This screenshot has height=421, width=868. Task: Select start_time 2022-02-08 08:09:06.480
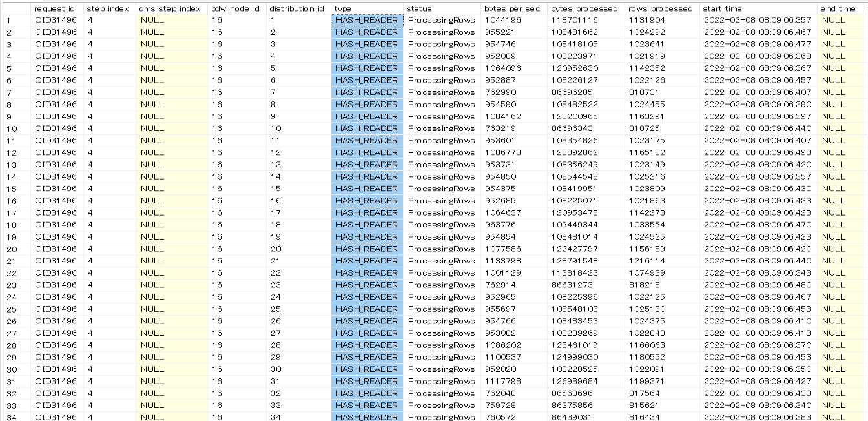point(758,285)
